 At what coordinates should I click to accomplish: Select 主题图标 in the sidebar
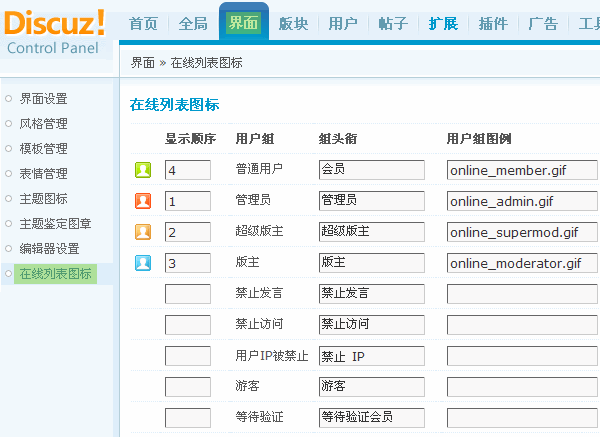pos(44,199)
